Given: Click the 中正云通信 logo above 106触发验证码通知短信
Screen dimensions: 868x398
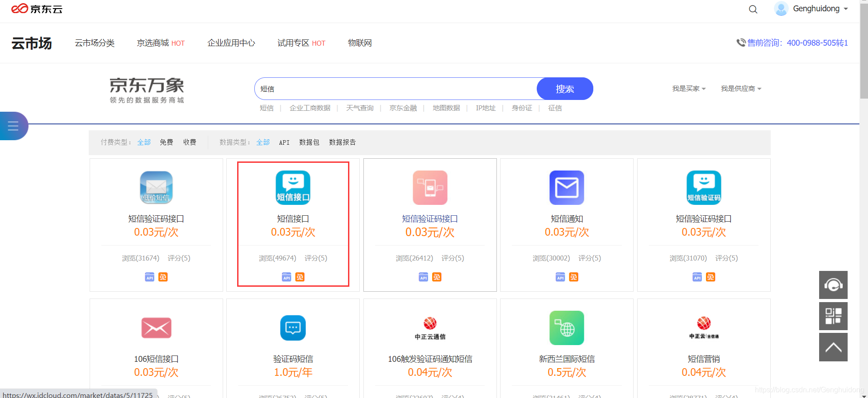Looking at the screenshot, I should tap(430, 328).
